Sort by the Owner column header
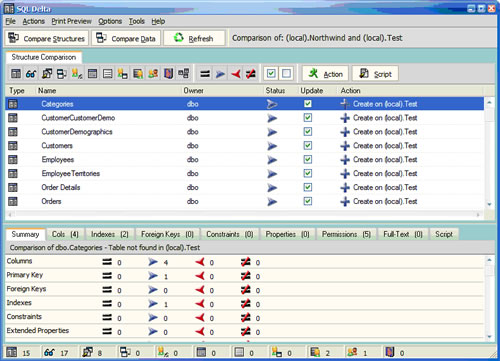 222,91
